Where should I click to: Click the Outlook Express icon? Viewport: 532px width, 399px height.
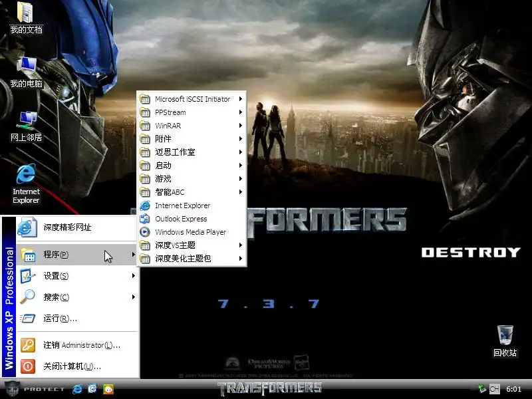145,219
